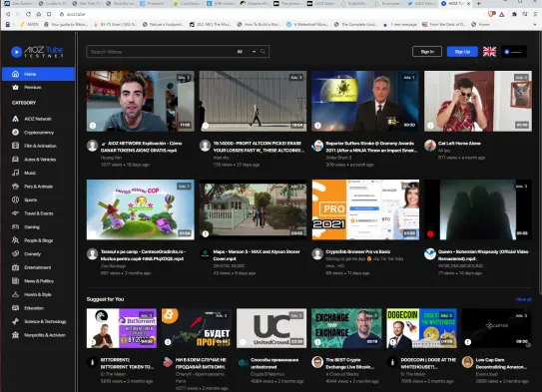
Task: Open the BitTorrent token suggested thumbnail
Action: tap(122, 328)
